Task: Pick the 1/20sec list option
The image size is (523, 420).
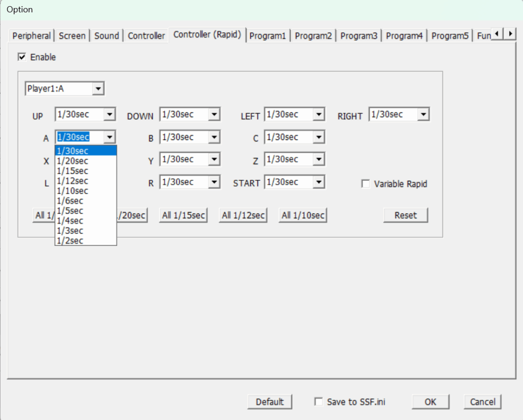Action: coord(73,161)
